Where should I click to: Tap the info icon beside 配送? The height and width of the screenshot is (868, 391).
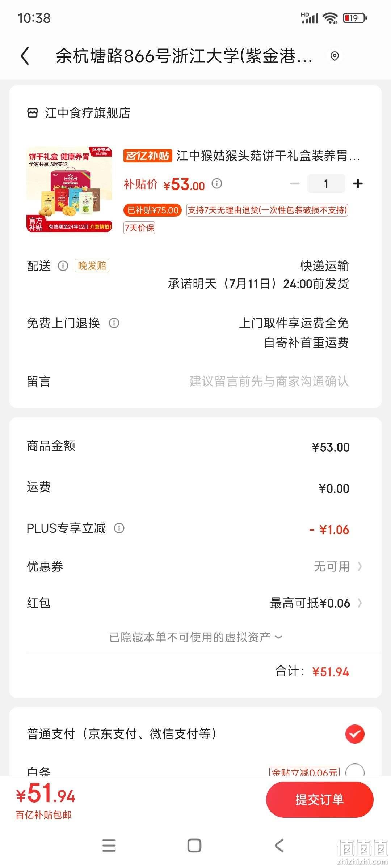click(x=63, y=266)
